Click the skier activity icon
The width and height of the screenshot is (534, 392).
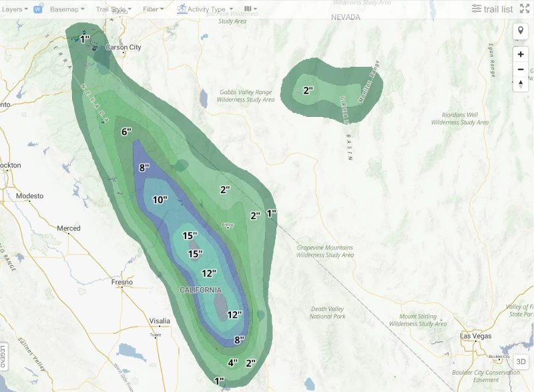pyautogui.click(x=182, y=9)
